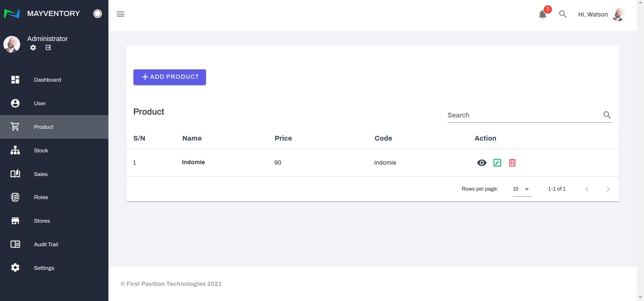
Task: Open the Hi, Watson user menu
Action: [601, 15]
